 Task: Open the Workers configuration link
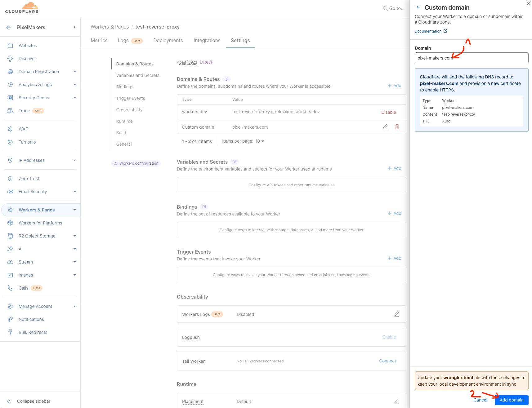(x=136, y=163)
